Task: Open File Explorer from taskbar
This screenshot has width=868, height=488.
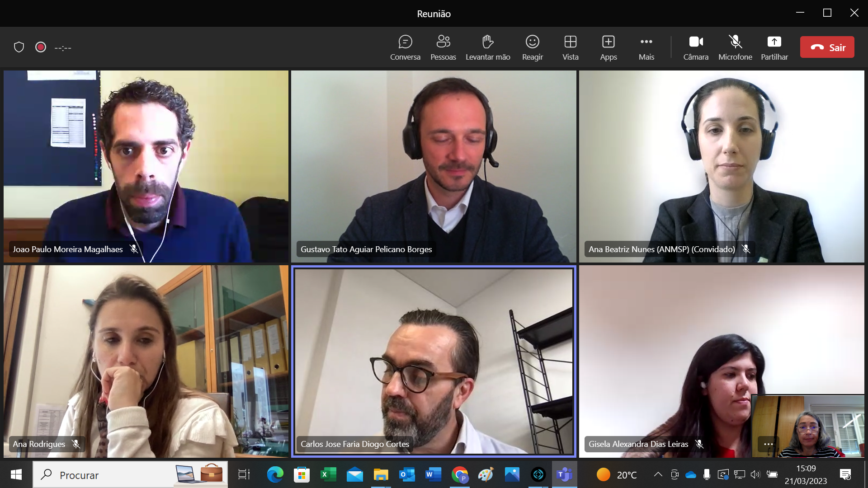Action: (381, 474)
